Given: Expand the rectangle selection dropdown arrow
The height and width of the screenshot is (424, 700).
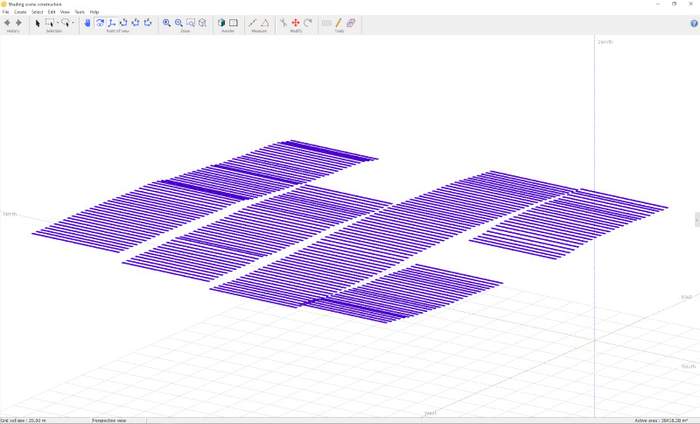Looking at the screenshot, I should (57, 23).
